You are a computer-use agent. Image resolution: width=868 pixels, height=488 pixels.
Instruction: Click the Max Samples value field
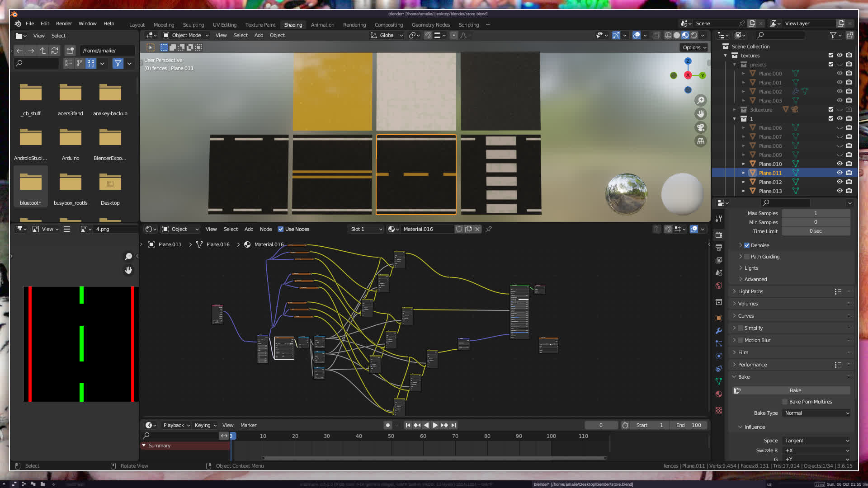[816, 213]
